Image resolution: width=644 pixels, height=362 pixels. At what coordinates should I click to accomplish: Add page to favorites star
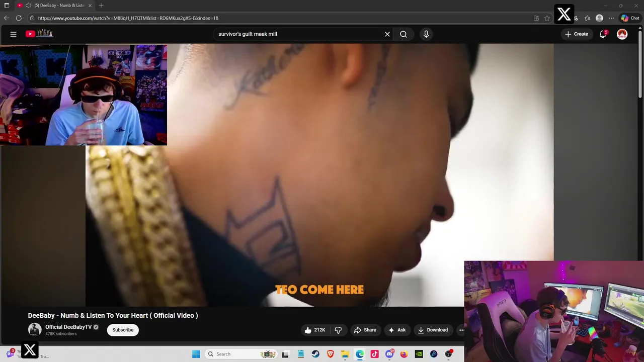547,18
